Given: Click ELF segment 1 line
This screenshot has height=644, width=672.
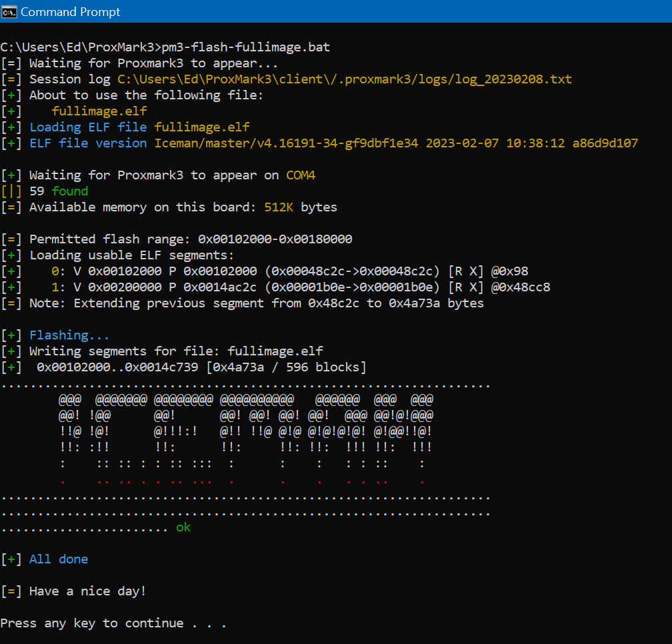Looking at the screenshot, I should click(x=301, y=287).
